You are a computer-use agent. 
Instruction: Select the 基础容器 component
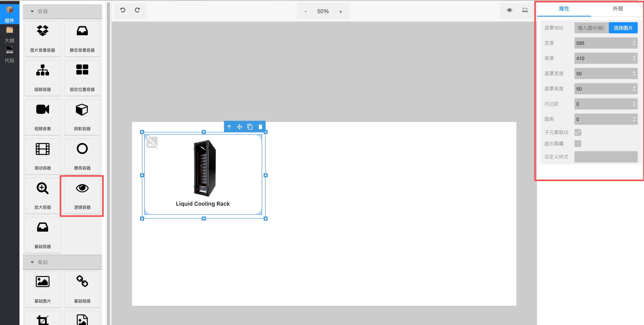pyautogui.click(x=42, y=235)
